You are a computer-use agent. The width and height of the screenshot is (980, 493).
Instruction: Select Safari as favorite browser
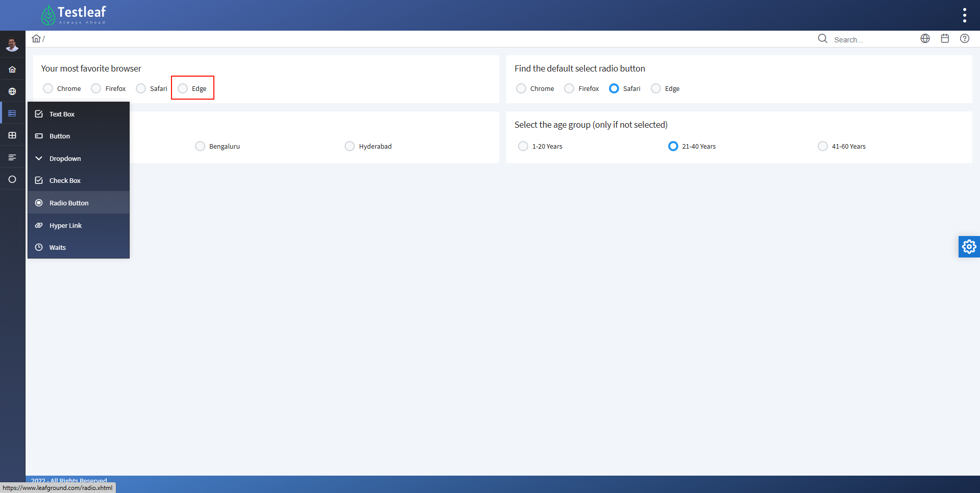click(x=141, y=88)
